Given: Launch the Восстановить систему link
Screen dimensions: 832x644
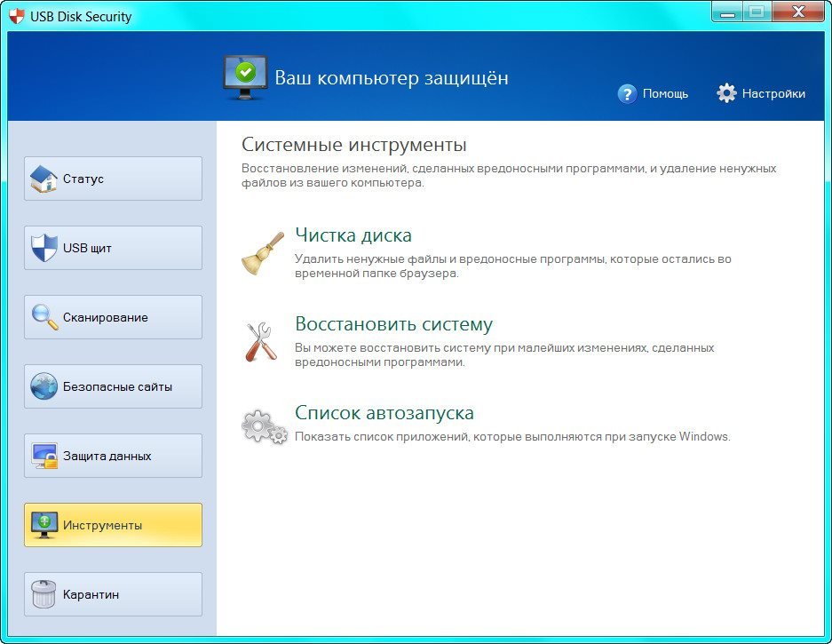Looking at the screenshot, I should [x=393, y=324].
